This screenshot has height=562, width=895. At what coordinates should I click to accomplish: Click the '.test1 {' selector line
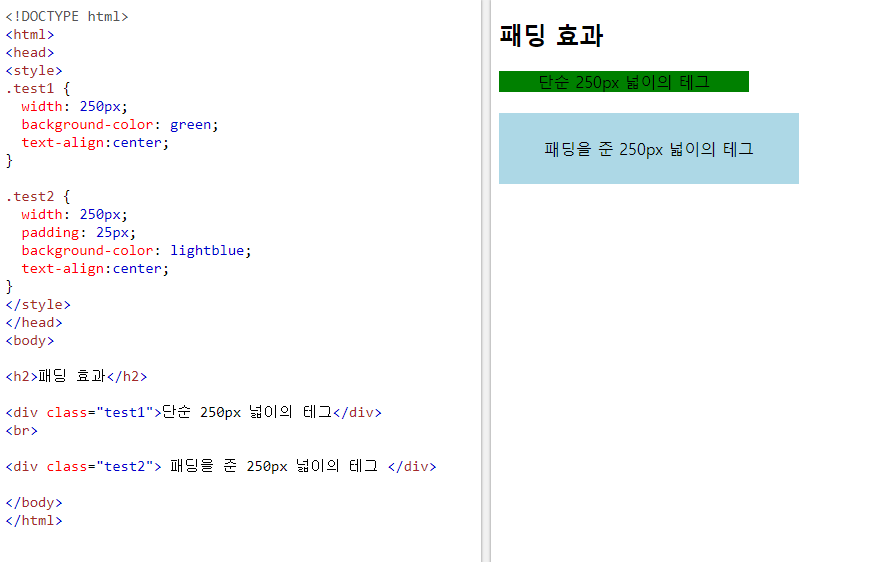click(38, 88)
